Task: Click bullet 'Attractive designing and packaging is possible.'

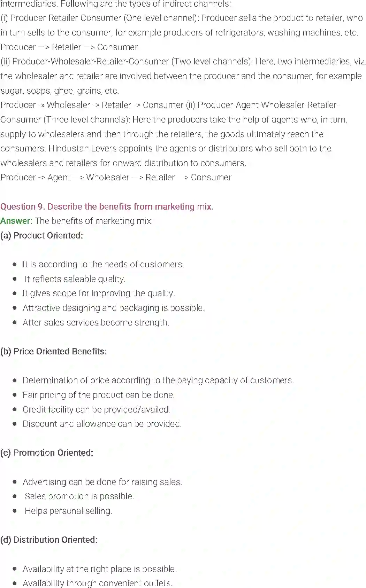Action: tap(114, 308)
